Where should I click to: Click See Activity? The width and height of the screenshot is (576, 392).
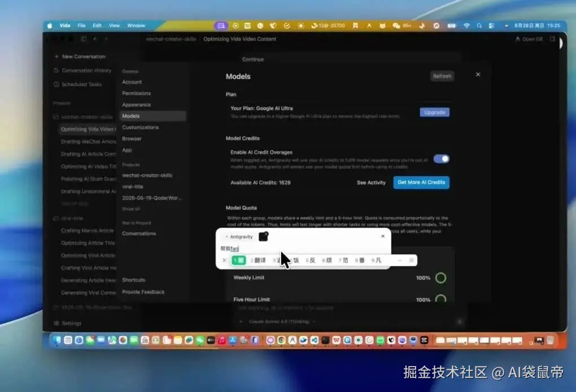click(x=371, y=183)
